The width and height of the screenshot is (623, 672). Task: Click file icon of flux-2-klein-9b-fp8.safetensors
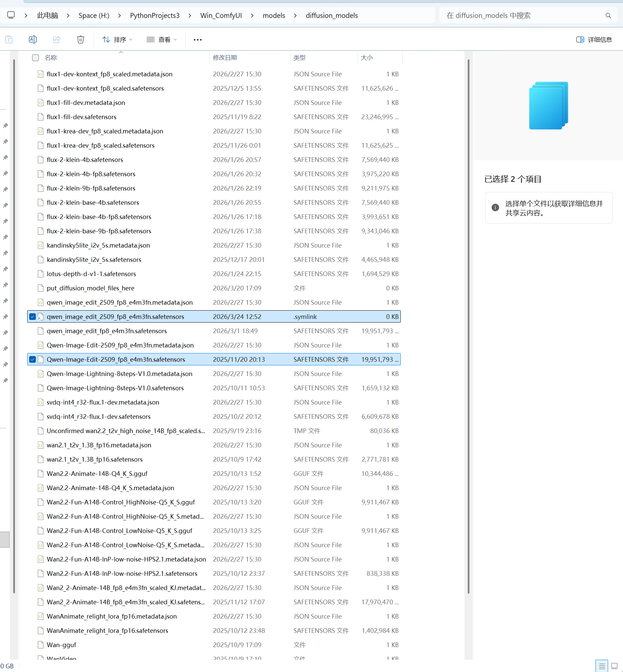click(x=40, y=188)
